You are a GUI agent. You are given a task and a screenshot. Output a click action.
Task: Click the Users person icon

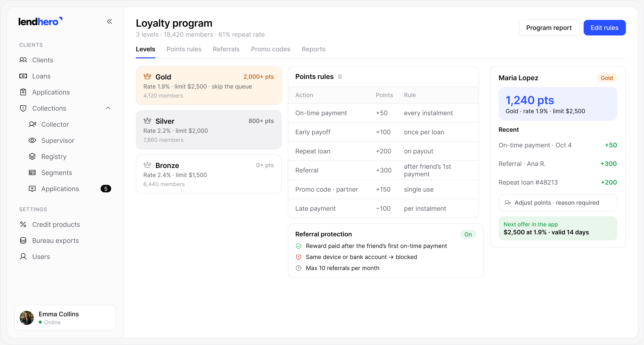[x=23, y=256]
